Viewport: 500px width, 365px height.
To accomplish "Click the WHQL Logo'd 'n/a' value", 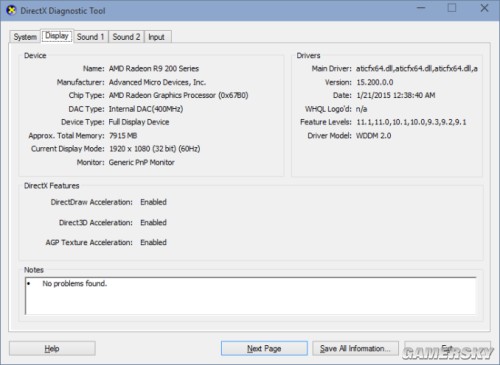I will (362, 109).
